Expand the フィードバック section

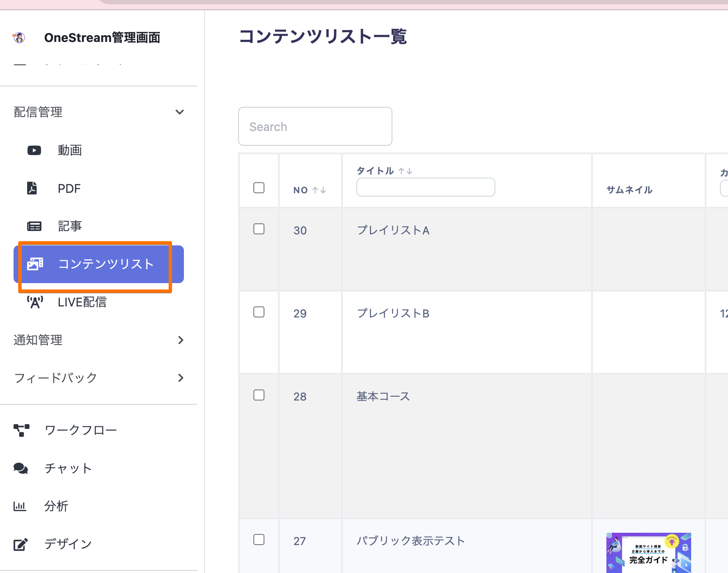181,378
